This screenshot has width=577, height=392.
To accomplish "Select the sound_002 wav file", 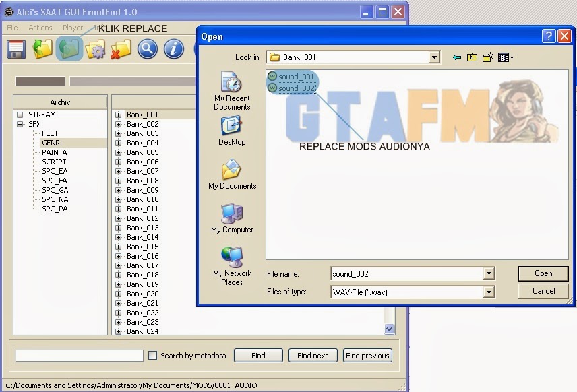I will (x=291, y=88).
